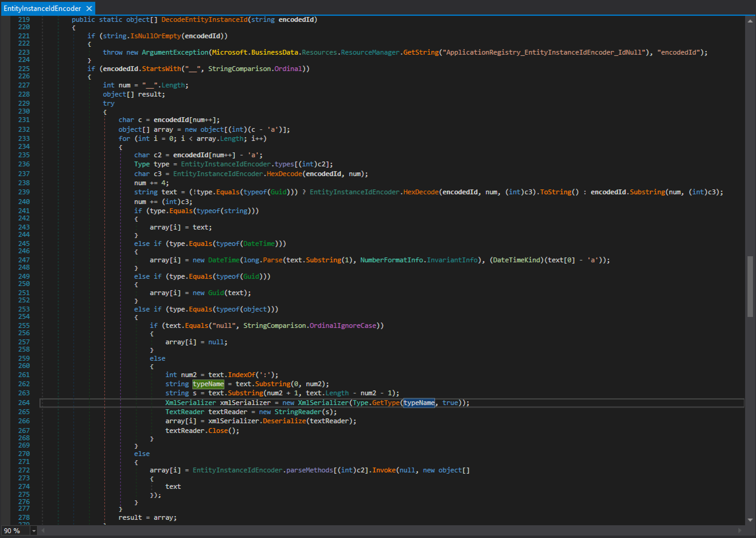
Task: Click highlighted typeName declaration on line 262
Action: click(x=208, y=384)
